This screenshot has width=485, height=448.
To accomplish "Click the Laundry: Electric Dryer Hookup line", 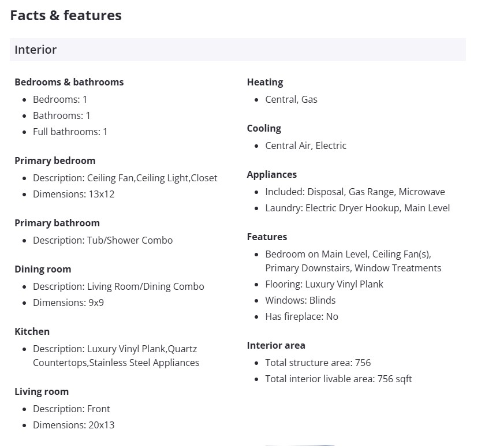I will pyautogui.click(x=357, y=208).
